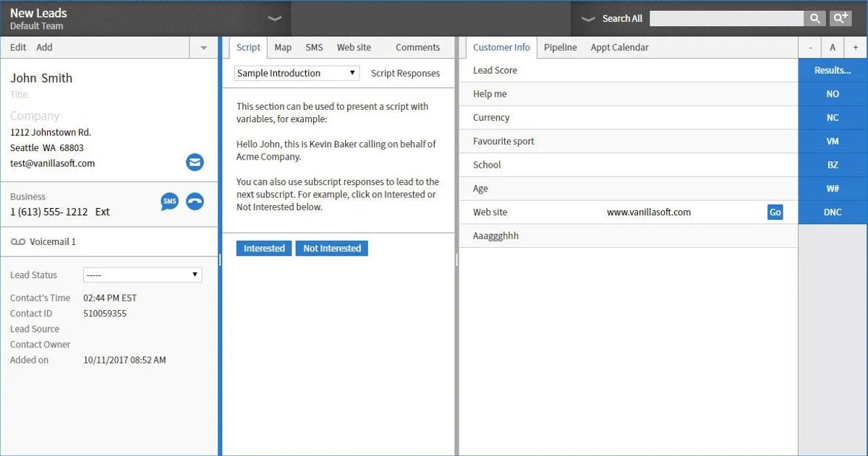Select the VM result code
Screen dimensions: 868x456
coord(833,142)
